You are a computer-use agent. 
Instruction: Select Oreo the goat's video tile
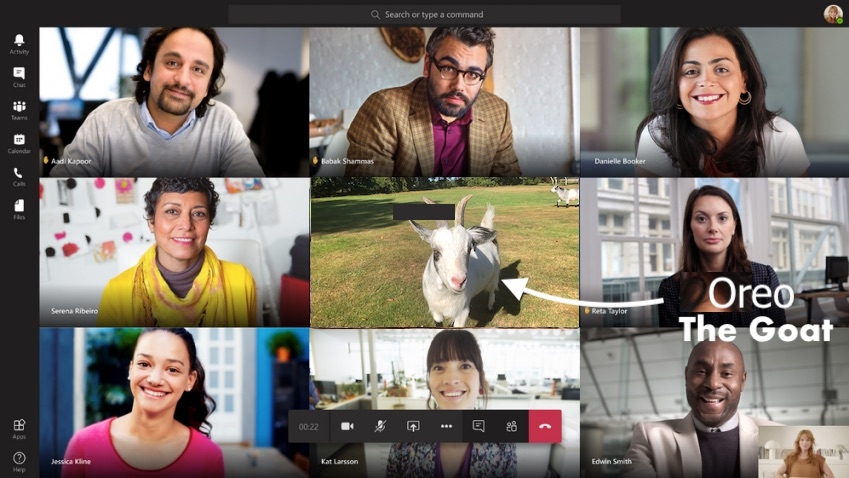444,252
